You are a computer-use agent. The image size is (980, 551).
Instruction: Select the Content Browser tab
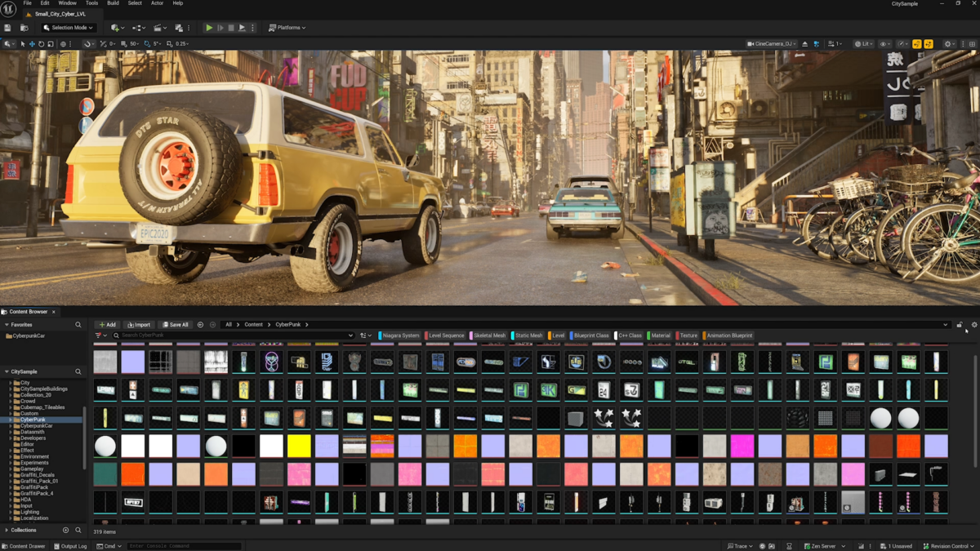[29, 312]
